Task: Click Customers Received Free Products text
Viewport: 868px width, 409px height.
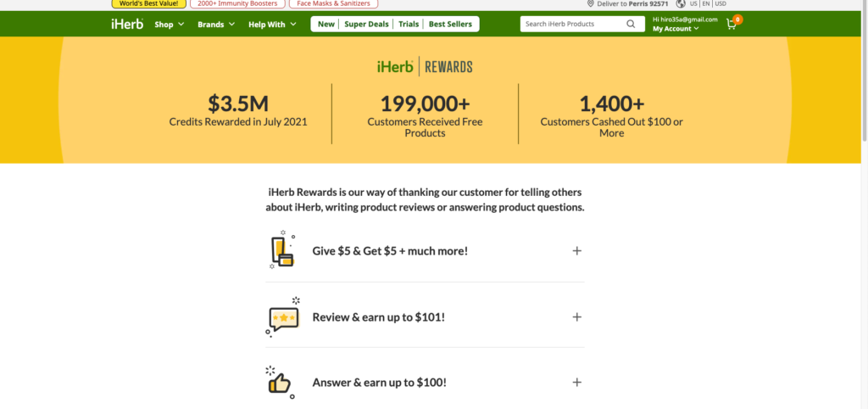Action: click(x=425, y=127)
